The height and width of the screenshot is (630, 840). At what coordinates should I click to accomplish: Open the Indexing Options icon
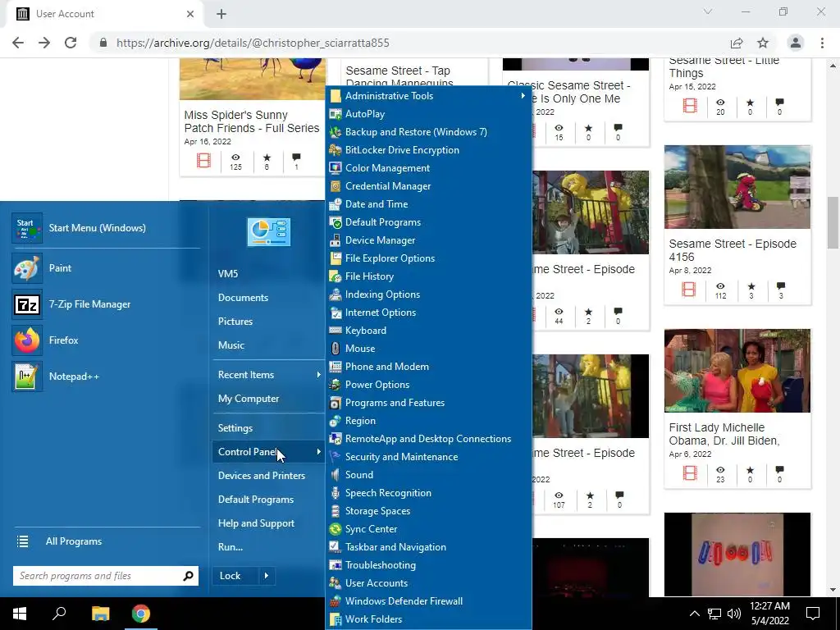[336, 294]
